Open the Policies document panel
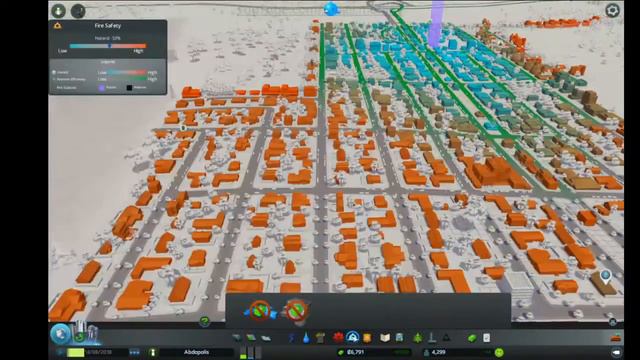Viewport: 640px width, 360px height. tap(487, 338)
